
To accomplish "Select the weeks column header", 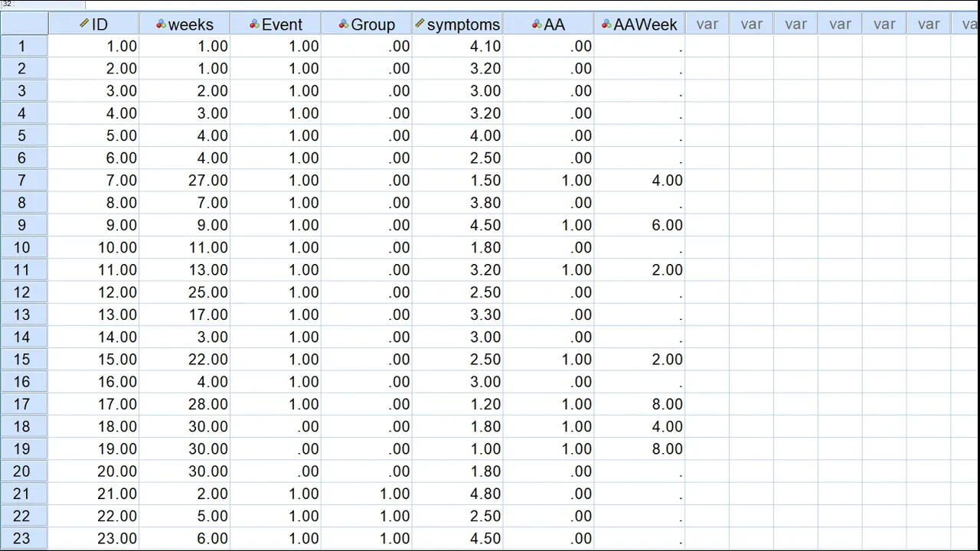I will (x=185, y=24).
